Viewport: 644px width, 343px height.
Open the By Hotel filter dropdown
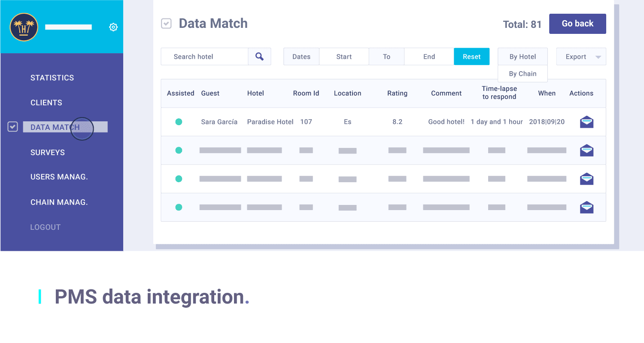click(x=522, y=57)
